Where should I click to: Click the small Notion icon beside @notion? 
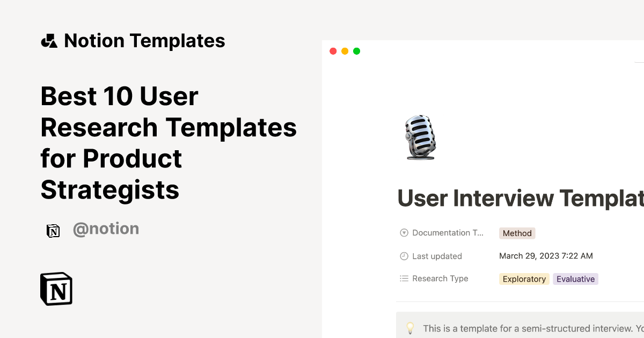53,229
